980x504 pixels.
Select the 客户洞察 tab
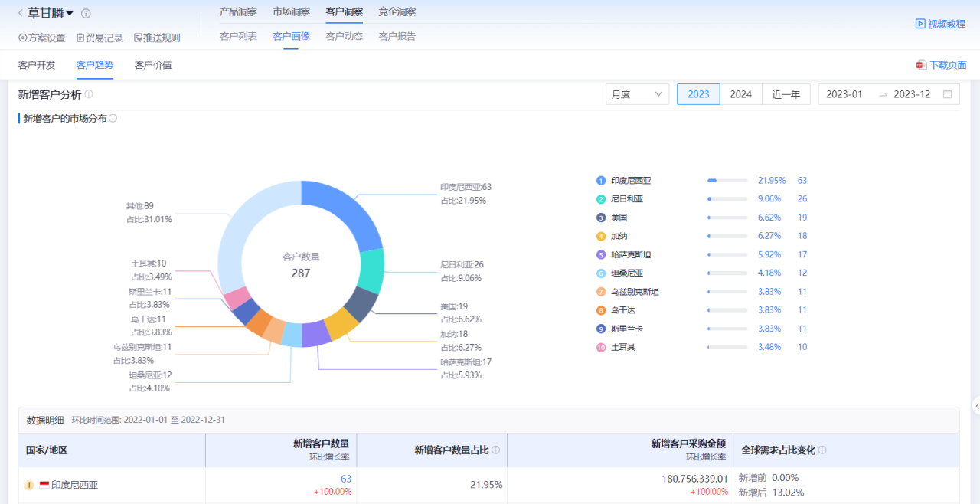coord(344,11)
